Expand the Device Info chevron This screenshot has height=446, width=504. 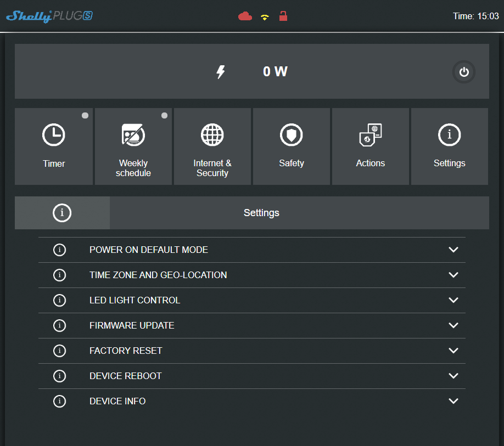(453, 401)
